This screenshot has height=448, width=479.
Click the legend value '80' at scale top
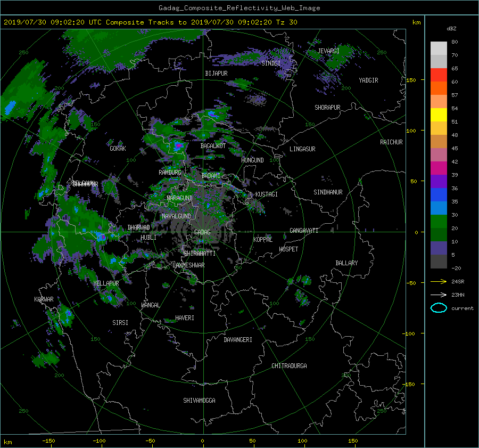455,42
